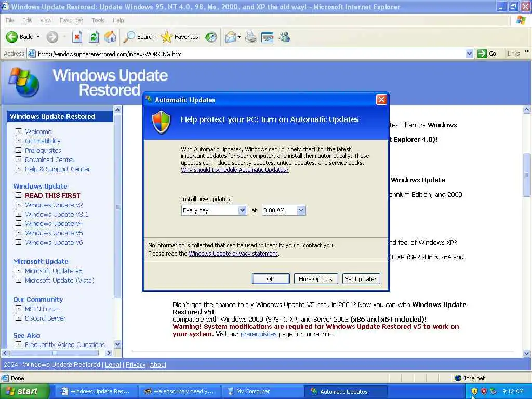The image size is (532, 399).
Task: Open the 'Every day' install frequency dropdown
Action: point(242,210)
